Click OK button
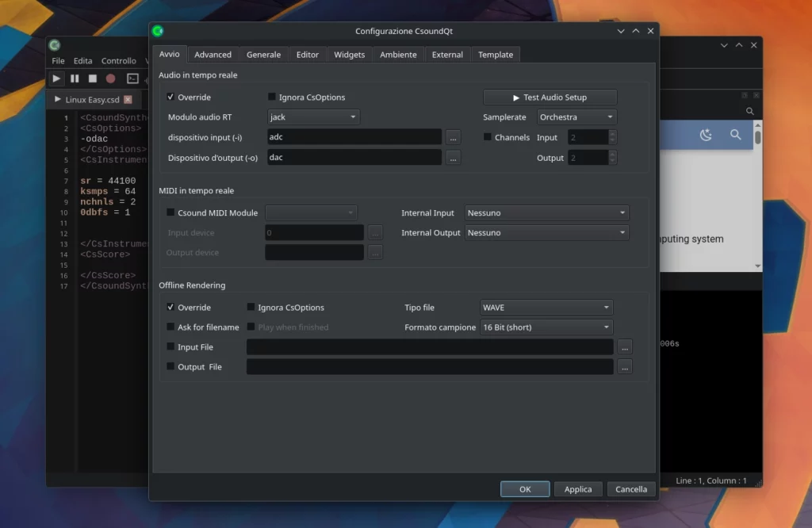The image size is (812, 528). pos(525,489)
